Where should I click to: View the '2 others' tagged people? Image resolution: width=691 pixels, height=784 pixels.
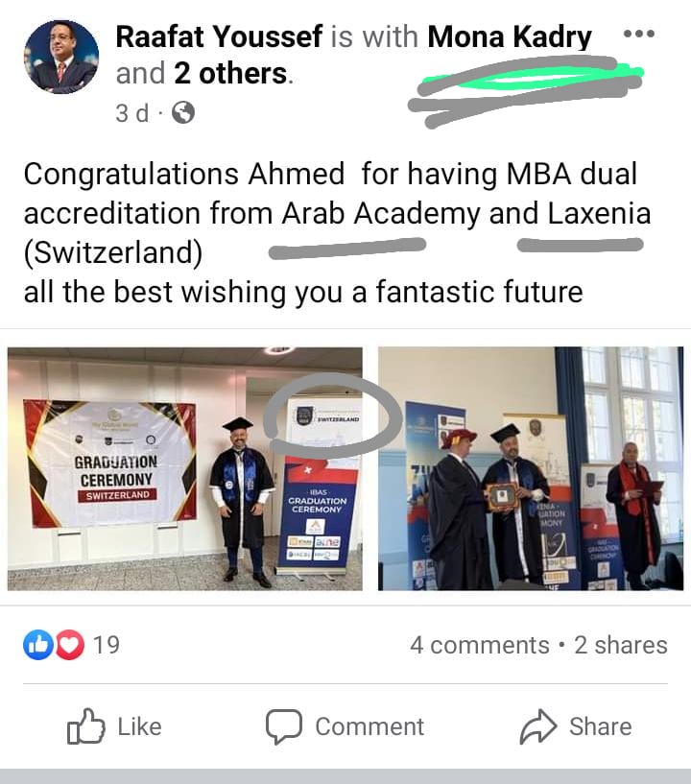(x=230, y=74)
